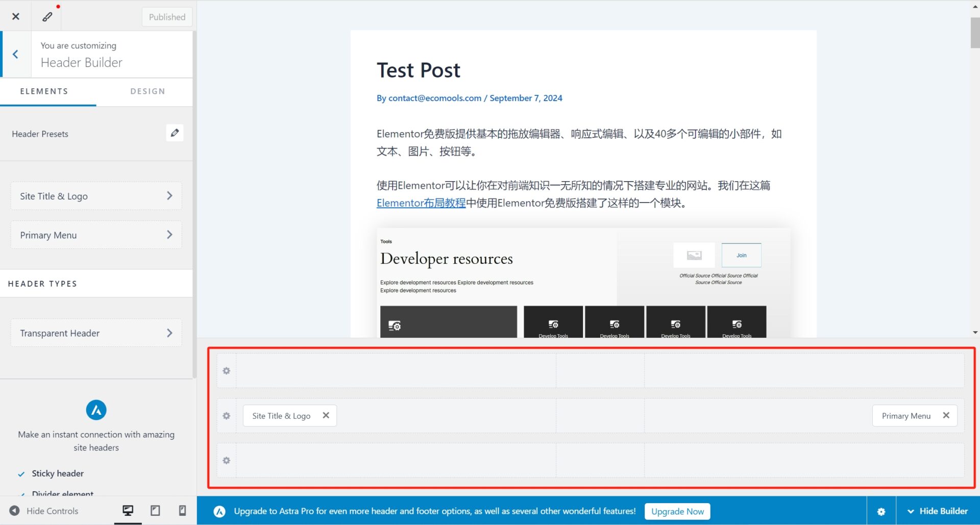Screen dimensions: 980x525
Task: Switch to desktop preview device icon
Action: tap(128, 510)
